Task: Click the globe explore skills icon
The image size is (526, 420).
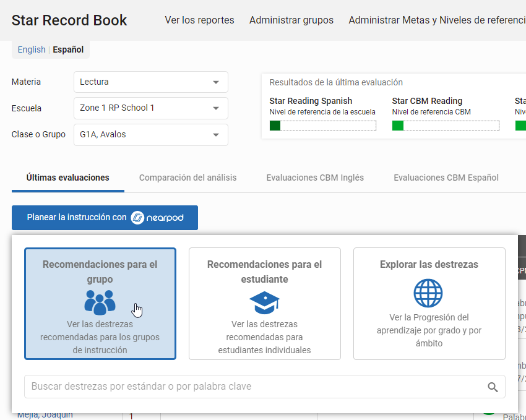Action: click(x=428, y=293)
